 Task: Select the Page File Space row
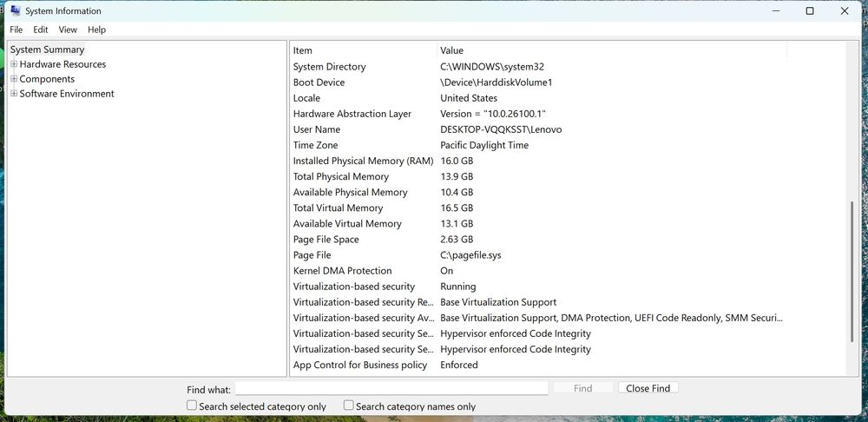(537, 240)
